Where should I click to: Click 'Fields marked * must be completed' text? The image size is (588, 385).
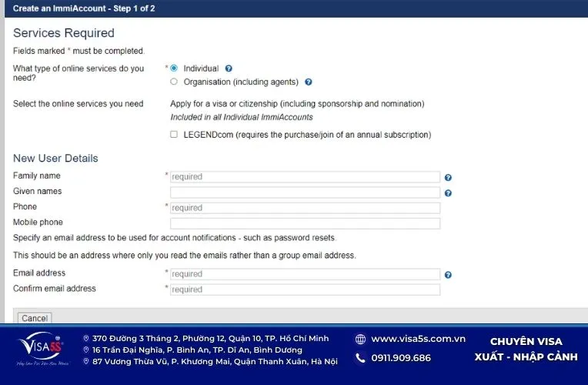point(79,51)
